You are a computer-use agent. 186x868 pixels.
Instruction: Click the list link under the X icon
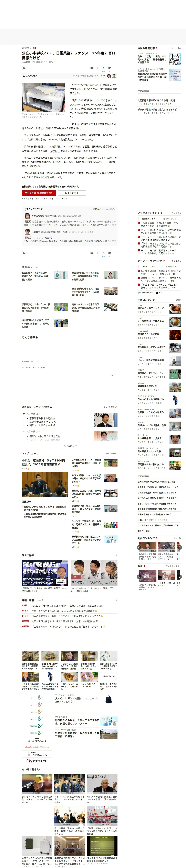pos(104,72)
